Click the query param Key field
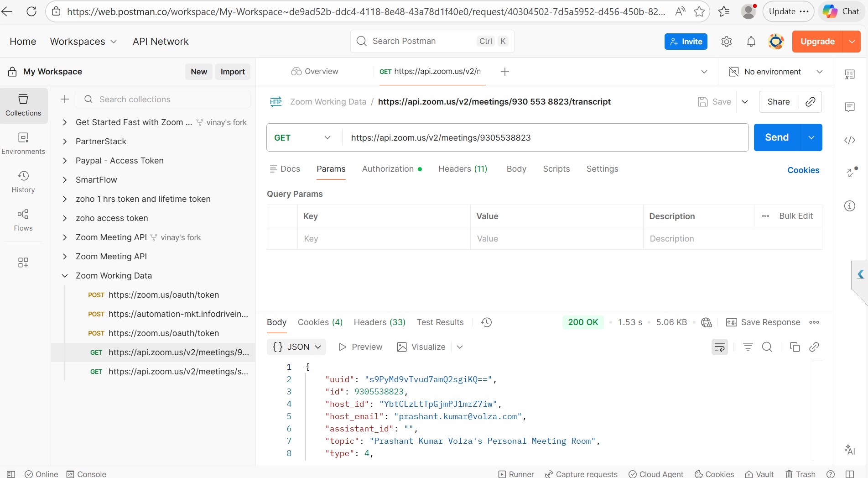Screen dimensions: 868x478 (x=384, y=239)
